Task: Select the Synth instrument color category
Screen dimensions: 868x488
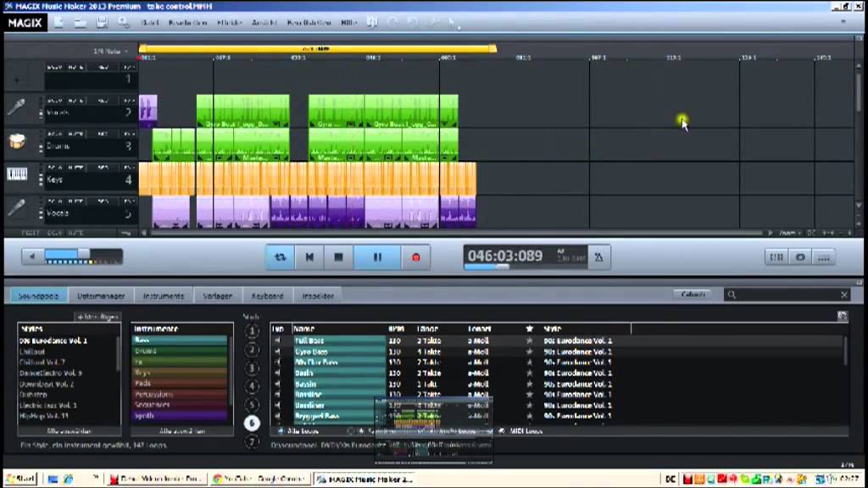Action: pyautogui.click(x=180, y=415)
